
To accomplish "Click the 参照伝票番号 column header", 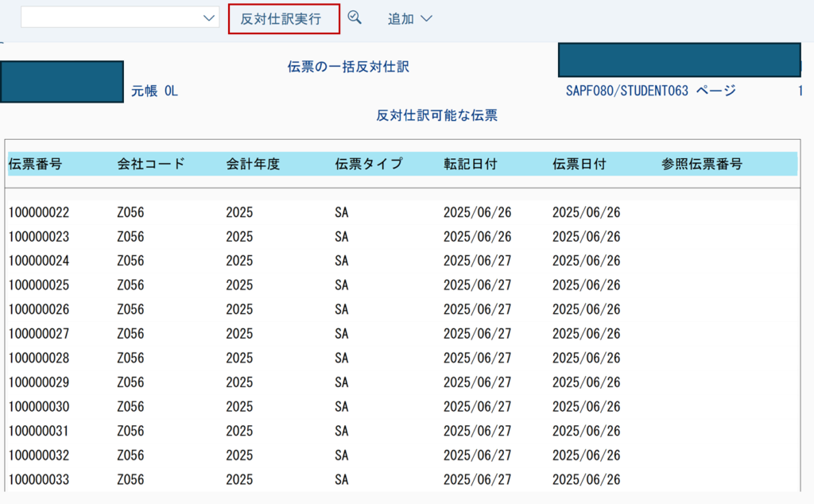I will click(x=702, y=164).
